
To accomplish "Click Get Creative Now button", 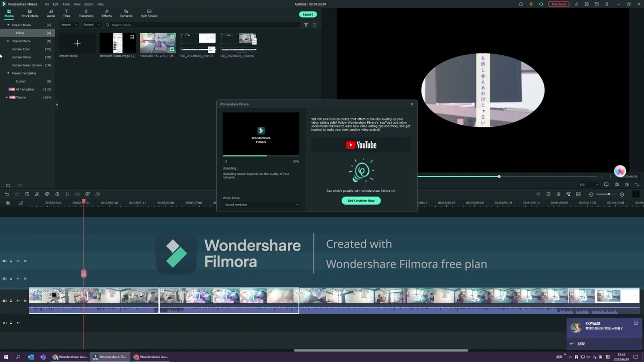I will point(361,201).
